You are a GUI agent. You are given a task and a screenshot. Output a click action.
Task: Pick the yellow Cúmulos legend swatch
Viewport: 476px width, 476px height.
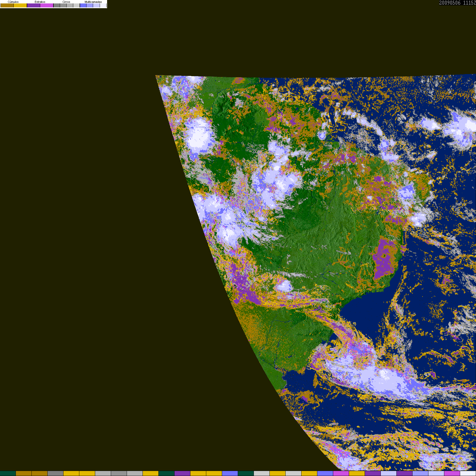coord(20,5)
